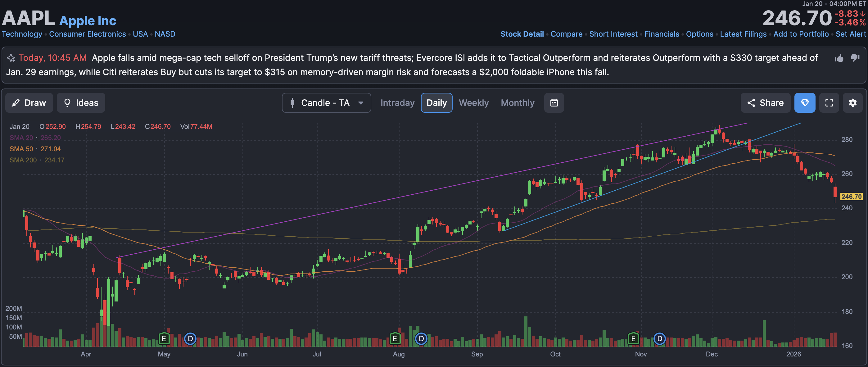
Task: Open chart settings gear
Action: pyautogui.click(x=852, y=103)
